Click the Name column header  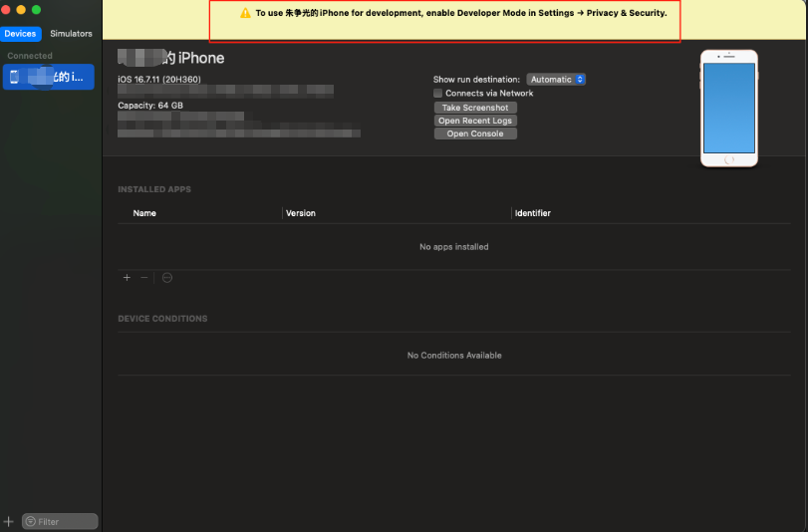pos(144,213)
